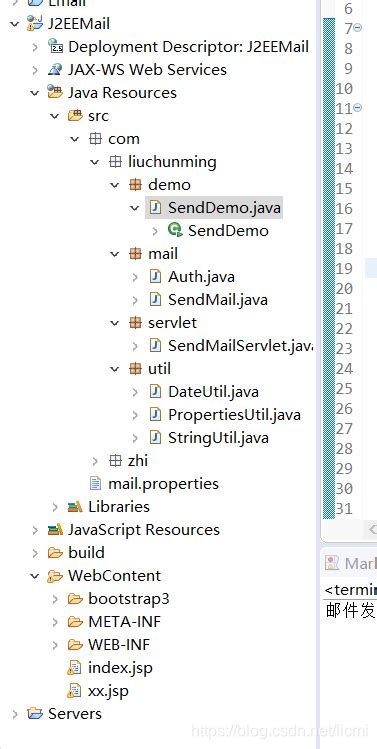Click the DateUtil.java file icon

click(x=155, y=392)
